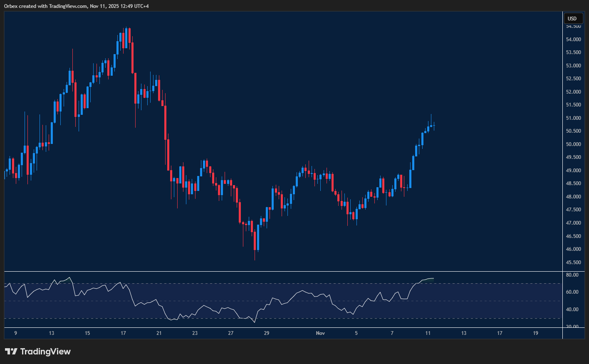The image size is (589, 364).
Task: Click the 80.00 RSI scale label
Action: (x=572, y=275)
